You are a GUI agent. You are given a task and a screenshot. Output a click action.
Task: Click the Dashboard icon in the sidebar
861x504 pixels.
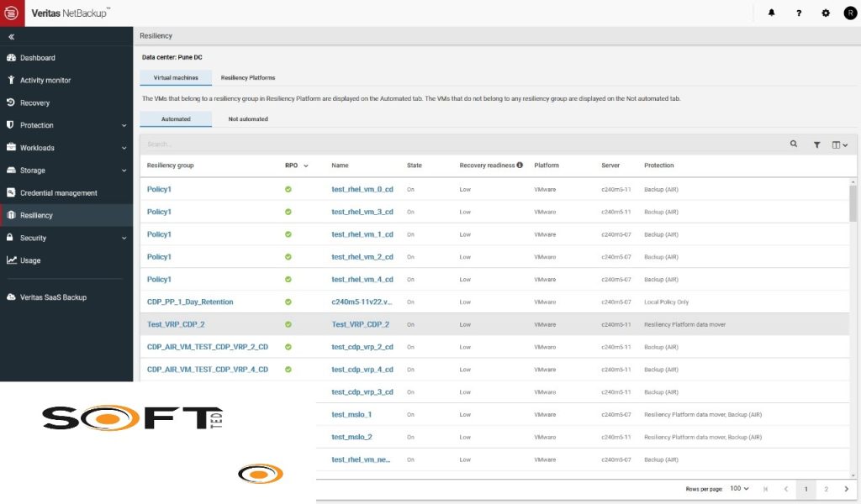point(11,57)
